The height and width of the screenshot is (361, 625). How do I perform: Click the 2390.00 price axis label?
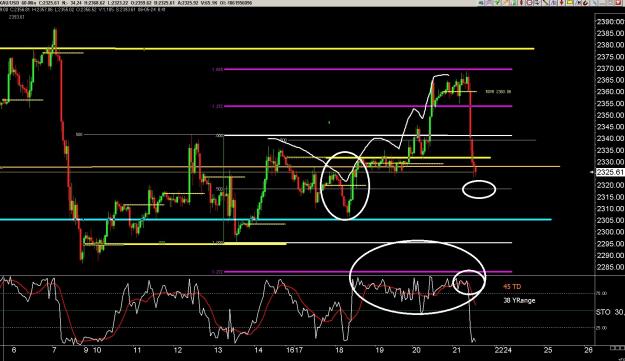pyautogui.click(x=610, y=22)
